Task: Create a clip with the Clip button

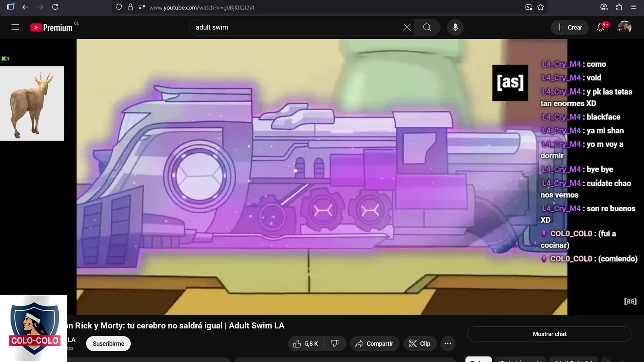Action: coord(420,344)
